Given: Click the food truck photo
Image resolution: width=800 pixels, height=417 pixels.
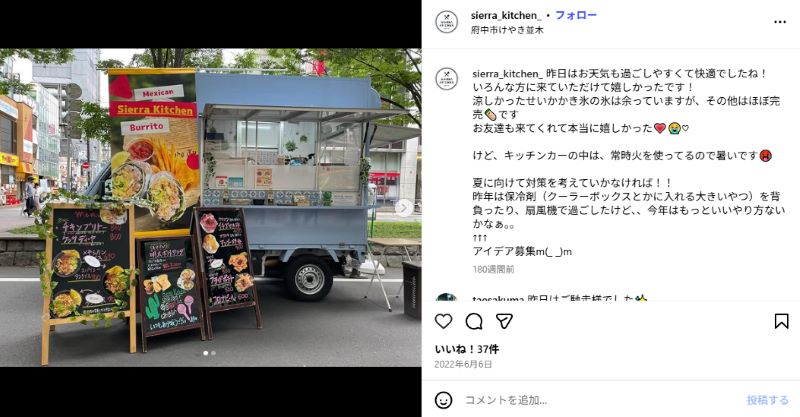Looking at the screenshot, I should coord(210,208).
